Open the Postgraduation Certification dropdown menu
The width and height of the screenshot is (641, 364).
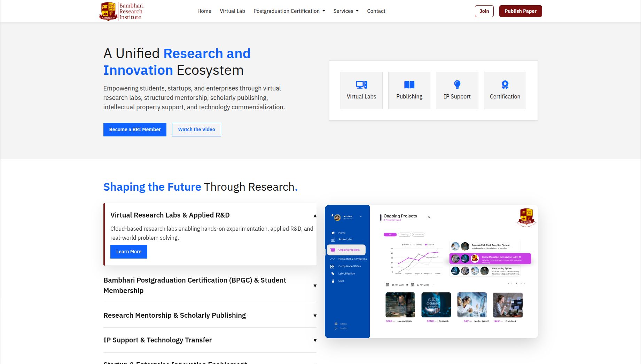289,11
